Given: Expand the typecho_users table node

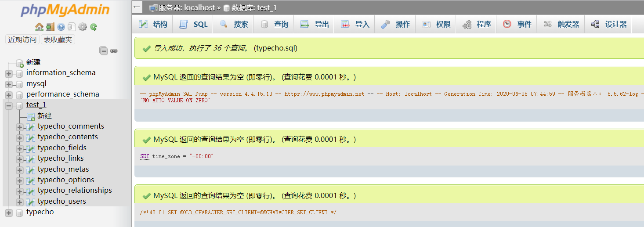Looking at the screenshot, I should coord(20,202).
